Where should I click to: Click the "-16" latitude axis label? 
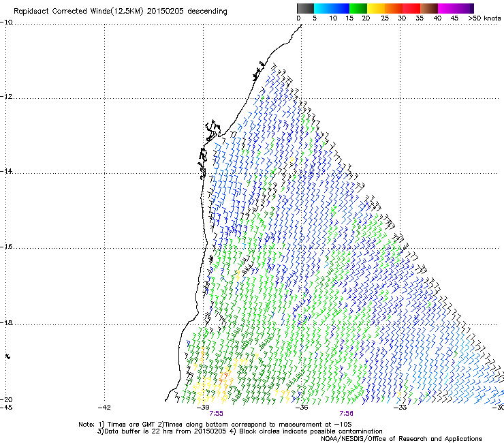point(6,247)
